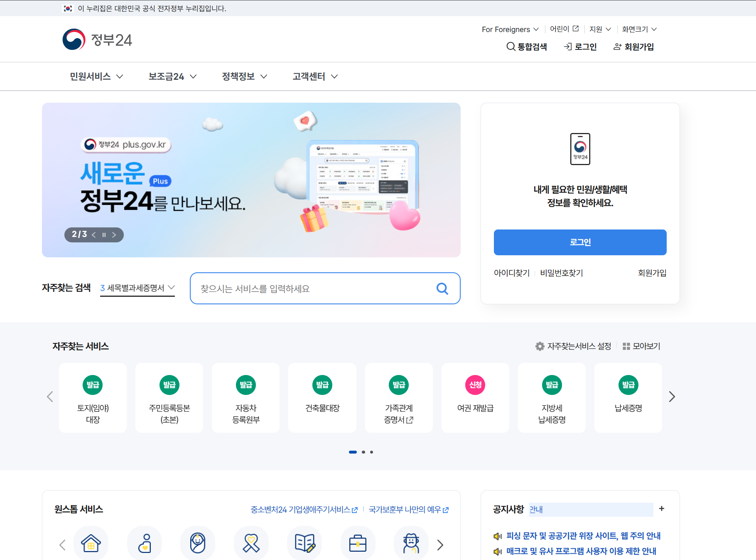Open the 어린이 external link
The image size is (756, 560).
coord(564,29)
